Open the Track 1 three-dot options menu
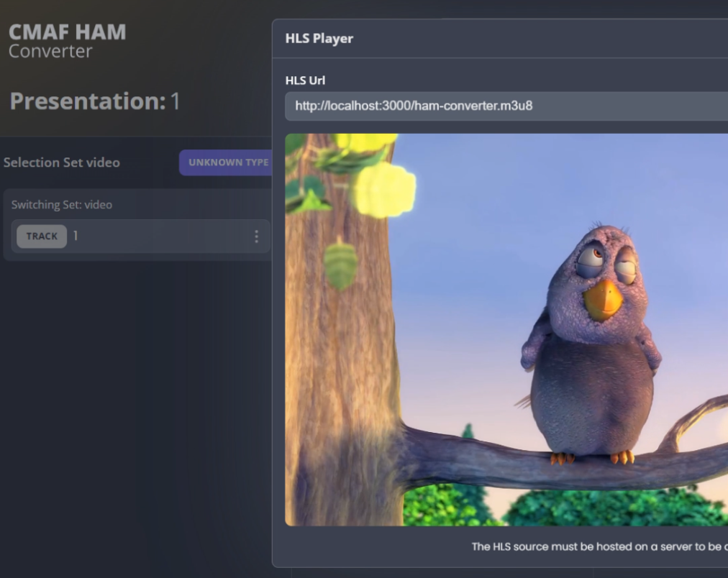 (x=256, y=237)
